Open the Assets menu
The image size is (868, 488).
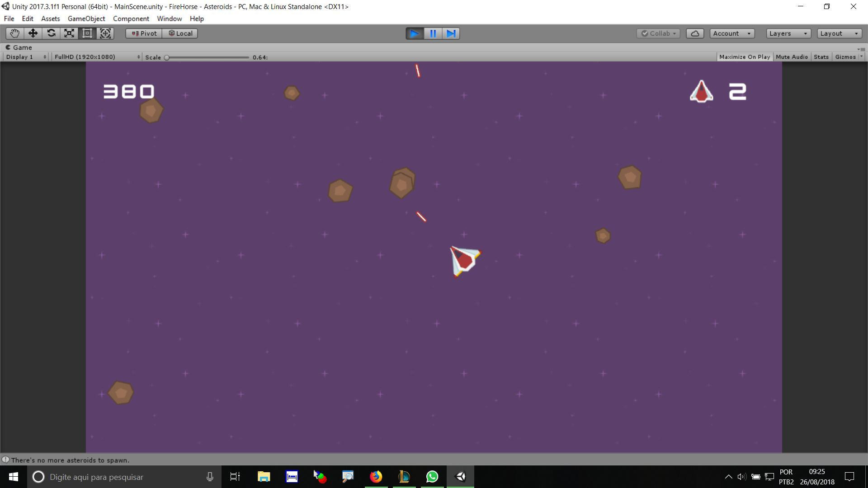click(50, 19)
